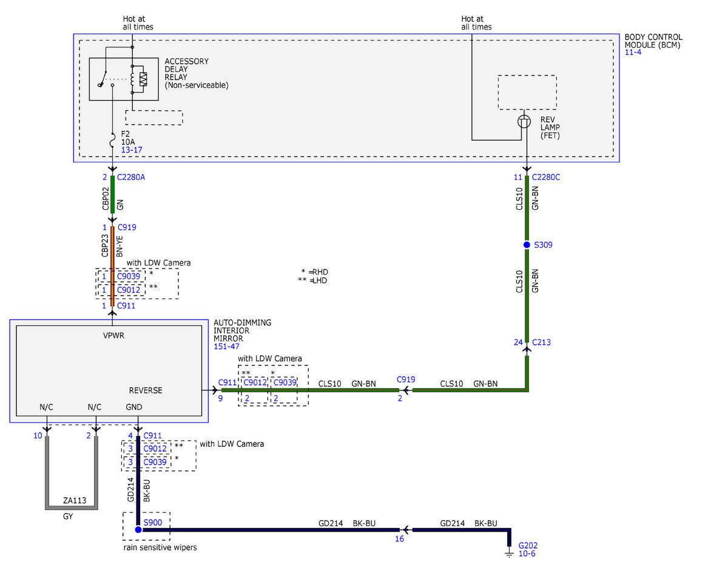Select splice label S309
Image resolution: width=728 pixels, height=562 pixels.
(x=542, y=245)
